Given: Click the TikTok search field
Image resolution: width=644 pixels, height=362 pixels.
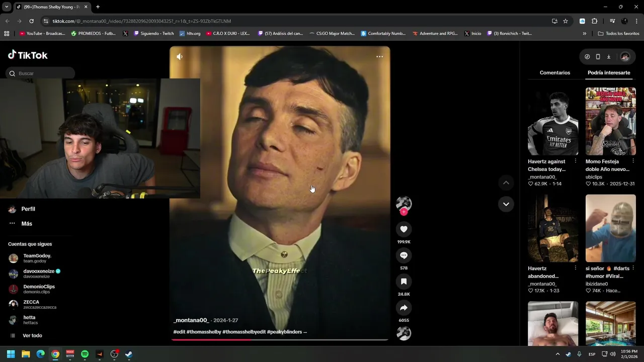Looking at the screenshot, I should 40,73.
